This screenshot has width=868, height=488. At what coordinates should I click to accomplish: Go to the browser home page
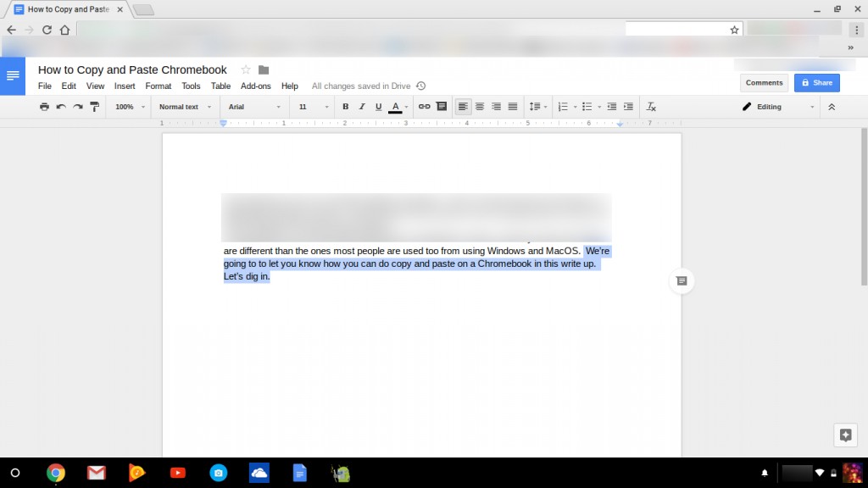pyautogui.click(x=64, y=30)
